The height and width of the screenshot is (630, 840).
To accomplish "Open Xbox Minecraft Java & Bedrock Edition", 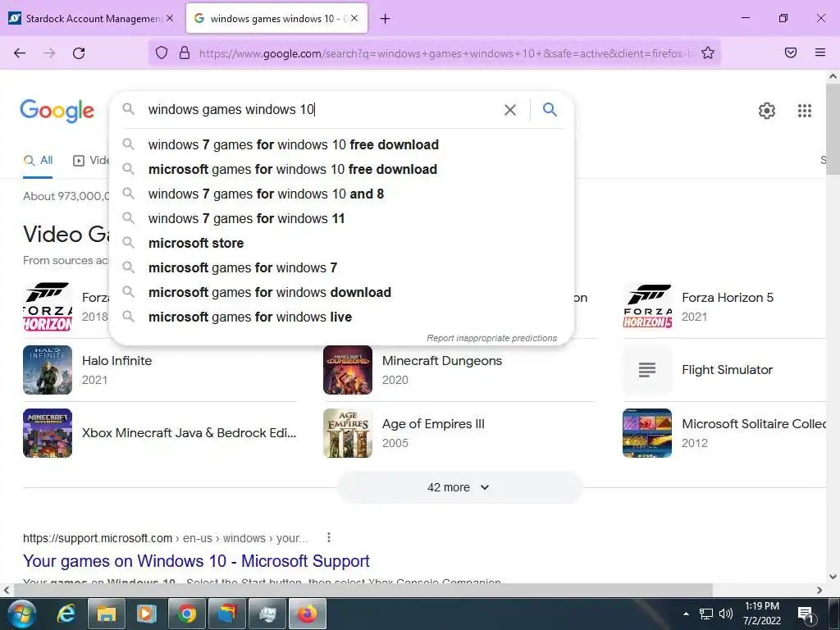I will point(189,433).
